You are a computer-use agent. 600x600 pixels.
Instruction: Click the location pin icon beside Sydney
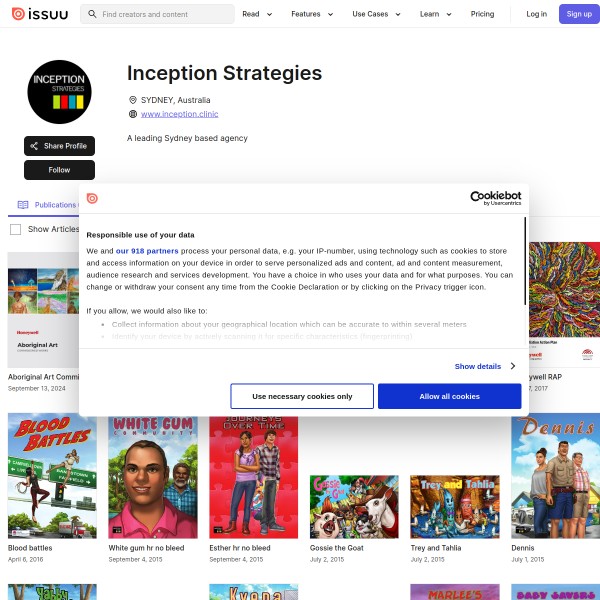point(133,100)
